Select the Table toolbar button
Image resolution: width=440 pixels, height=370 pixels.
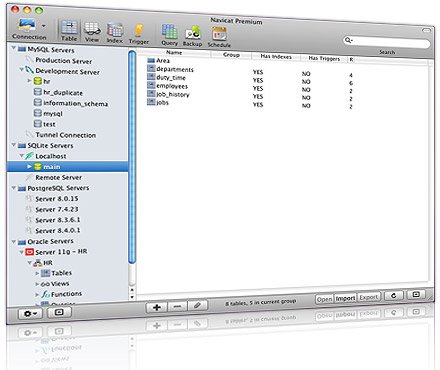click(x=69, y=30)
